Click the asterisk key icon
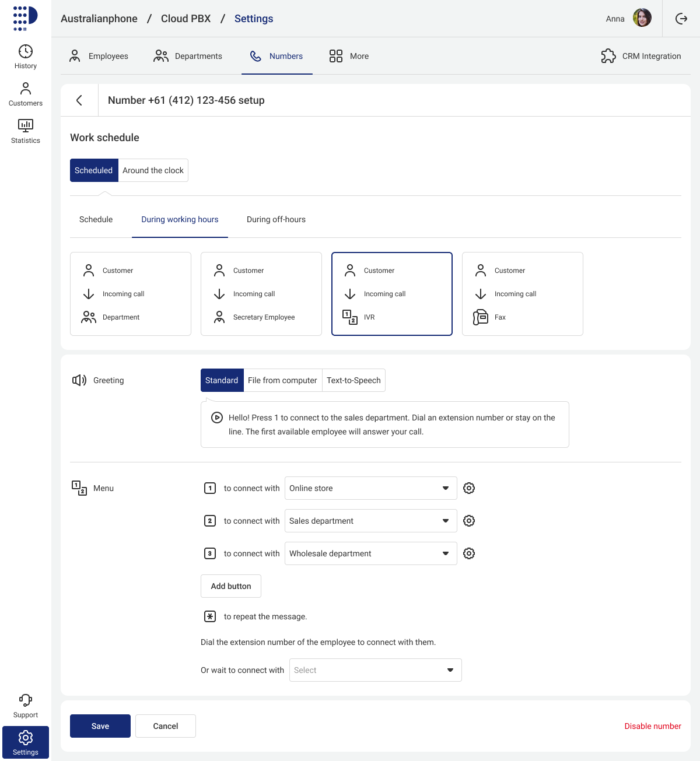Screen dimensions: 700x761 (x=210, y=616)
